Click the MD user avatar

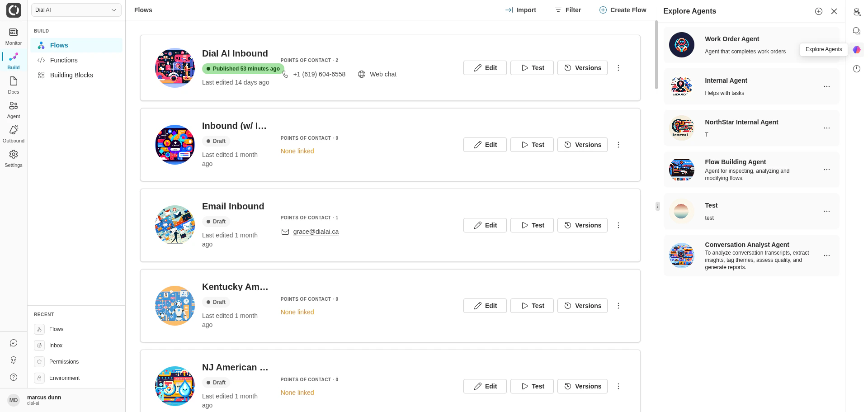click(x=14, y=400)
